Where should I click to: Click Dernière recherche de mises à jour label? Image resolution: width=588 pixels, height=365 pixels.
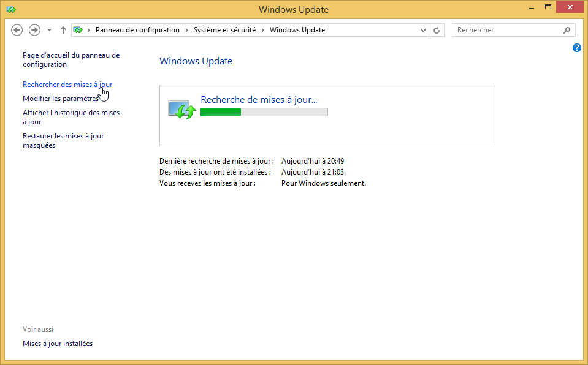pos(217,161)
